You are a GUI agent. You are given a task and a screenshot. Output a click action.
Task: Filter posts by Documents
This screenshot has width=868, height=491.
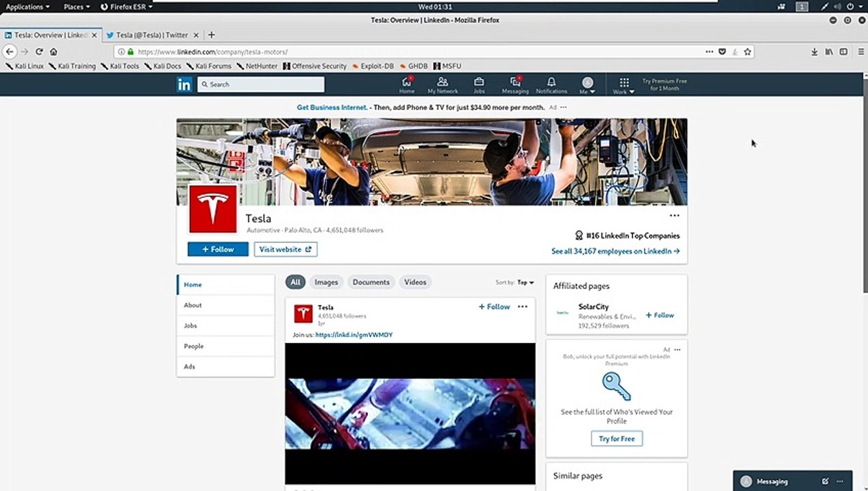(x=371, y=282)
